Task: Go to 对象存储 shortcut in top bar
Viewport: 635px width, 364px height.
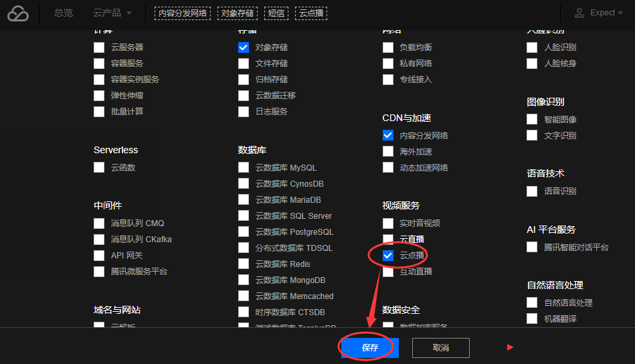Action: [238, 13]
